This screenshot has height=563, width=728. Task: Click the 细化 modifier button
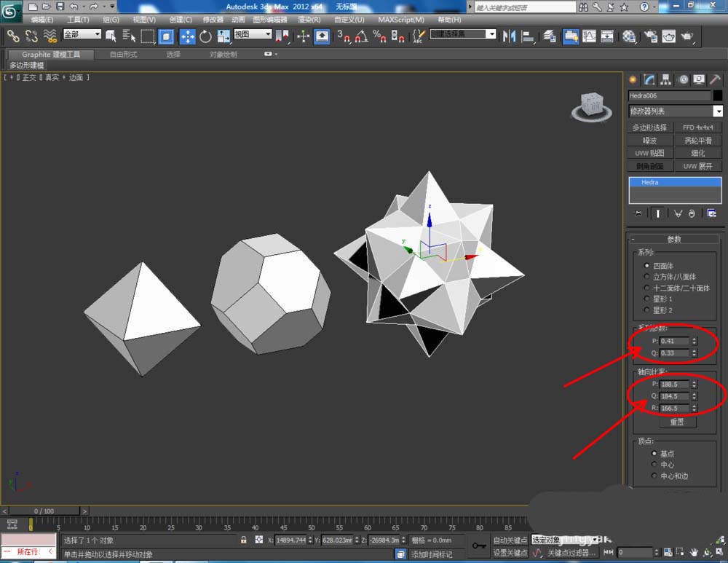pyautogui.click(x=699, y=153)
